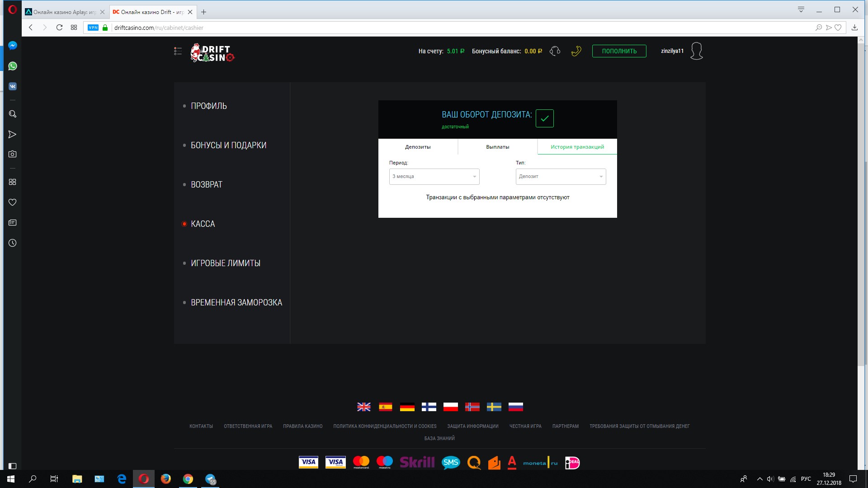Expand the Тип dropdown showing Депозит
The width and height of the screenshot is (868, 488).
[561, 177]
